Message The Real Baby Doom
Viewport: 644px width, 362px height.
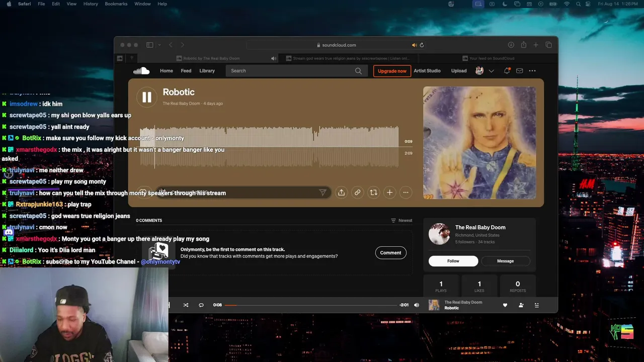tap(505, 261)
